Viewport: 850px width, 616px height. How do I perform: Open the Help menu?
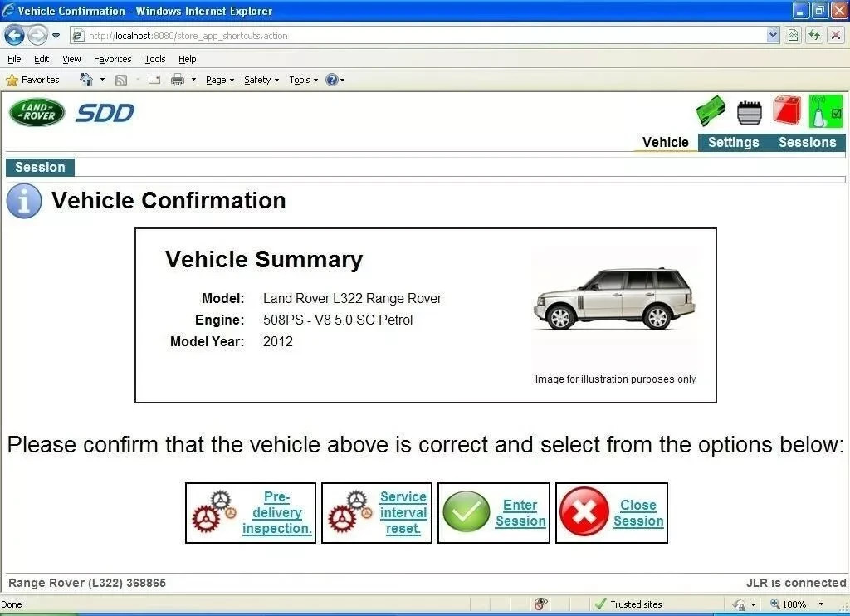point(187,59)
